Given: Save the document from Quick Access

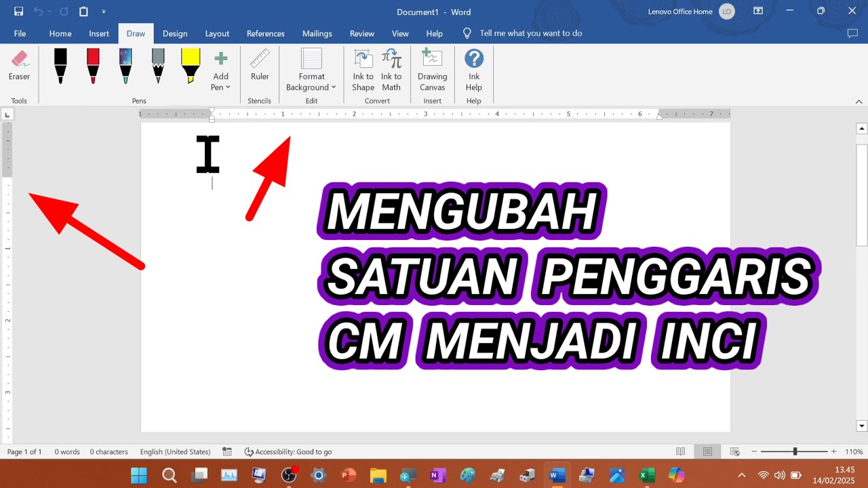Looking at the screenshot, I should (18, 12).
